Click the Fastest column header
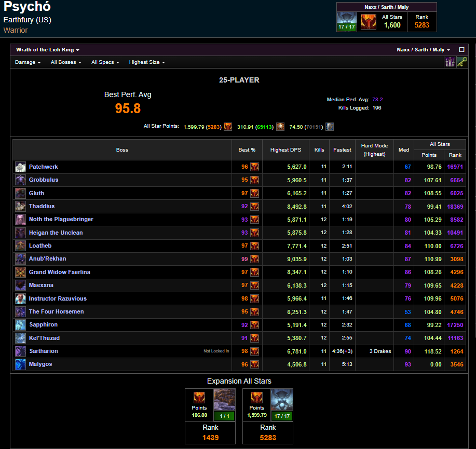The height and width of the screenshot is (449, 476). pyautogui.click(x=342, y=150)
